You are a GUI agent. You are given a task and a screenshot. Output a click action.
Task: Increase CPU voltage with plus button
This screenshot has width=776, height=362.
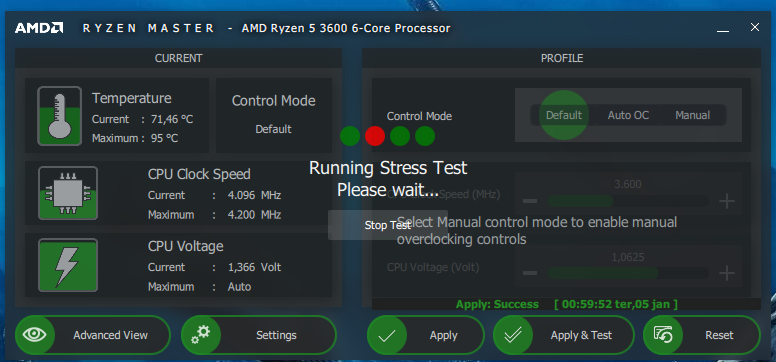pos(726,273)
